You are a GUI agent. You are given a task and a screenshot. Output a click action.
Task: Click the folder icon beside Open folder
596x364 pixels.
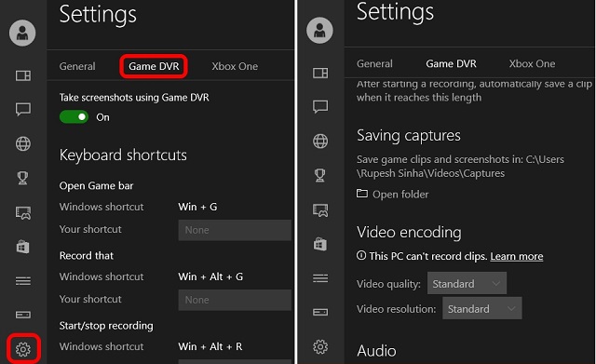click(x=362, y=194)
